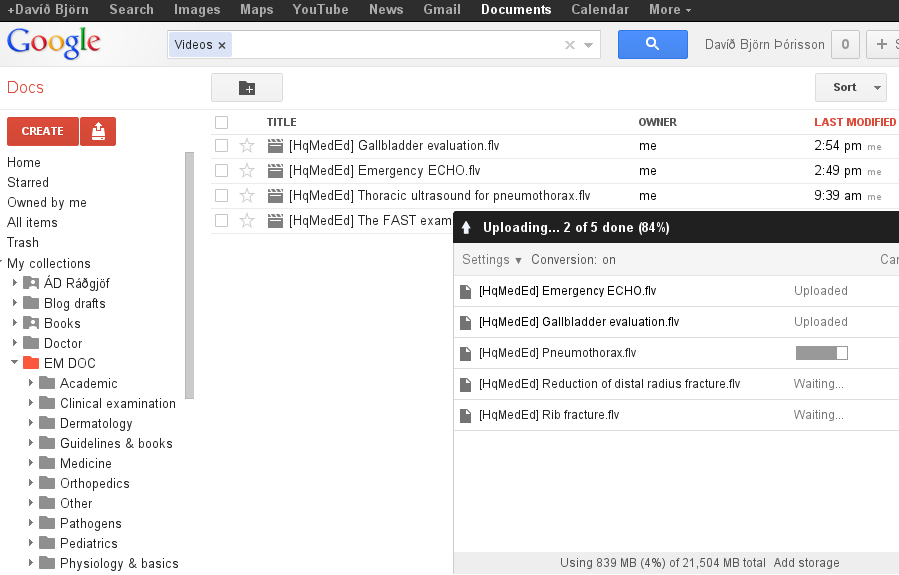899x575 pixels.
Task: Click the upload arrow icon in uploading header
Action: coord(466,228)
